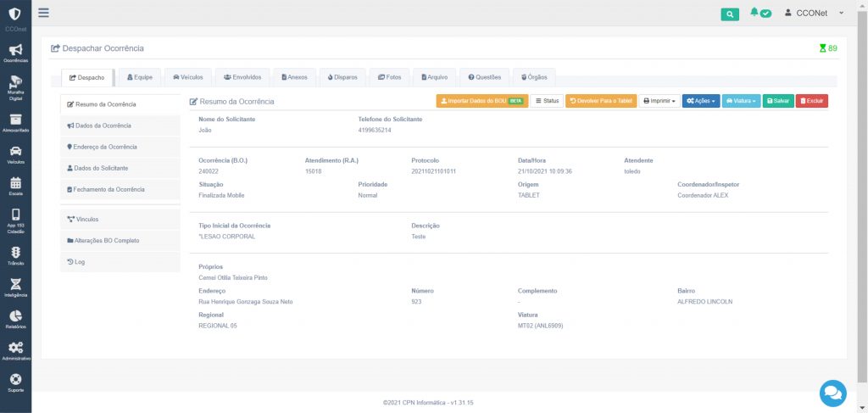This screenshot has height=413, width=868.
Task: Open App 153 Cidadão in the sidebar
Action: tap(15, 220)
